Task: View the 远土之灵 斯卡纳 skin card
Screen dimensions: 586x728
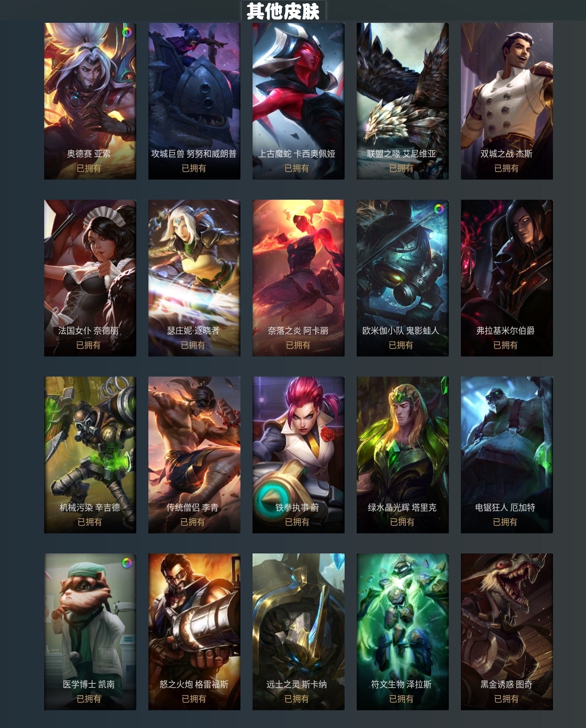Action: click(x=299, y=632)
